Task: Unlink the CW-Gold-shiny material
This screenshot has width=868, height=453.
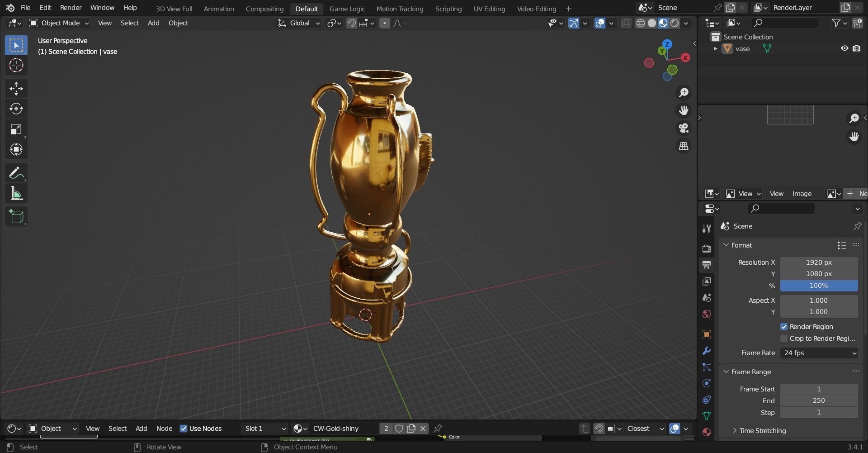Action: pyautogui.click(x=423, y=429)
